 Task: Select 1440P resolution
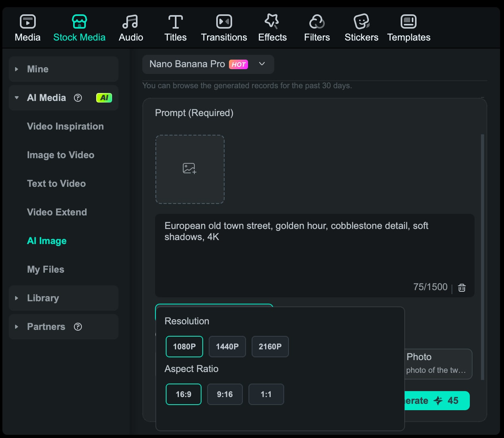pyautogui.click(x=227, y=347)
